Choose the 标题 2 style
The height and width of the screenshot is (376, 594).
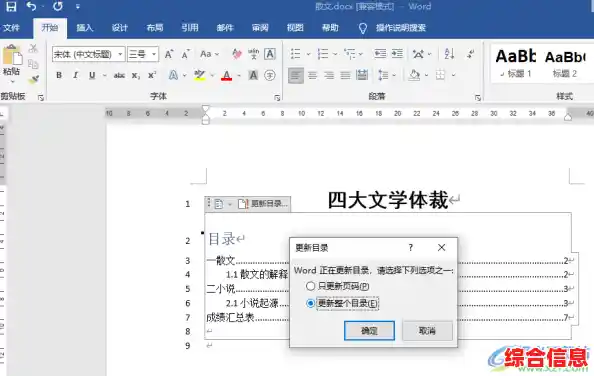[x=565, y=63]
